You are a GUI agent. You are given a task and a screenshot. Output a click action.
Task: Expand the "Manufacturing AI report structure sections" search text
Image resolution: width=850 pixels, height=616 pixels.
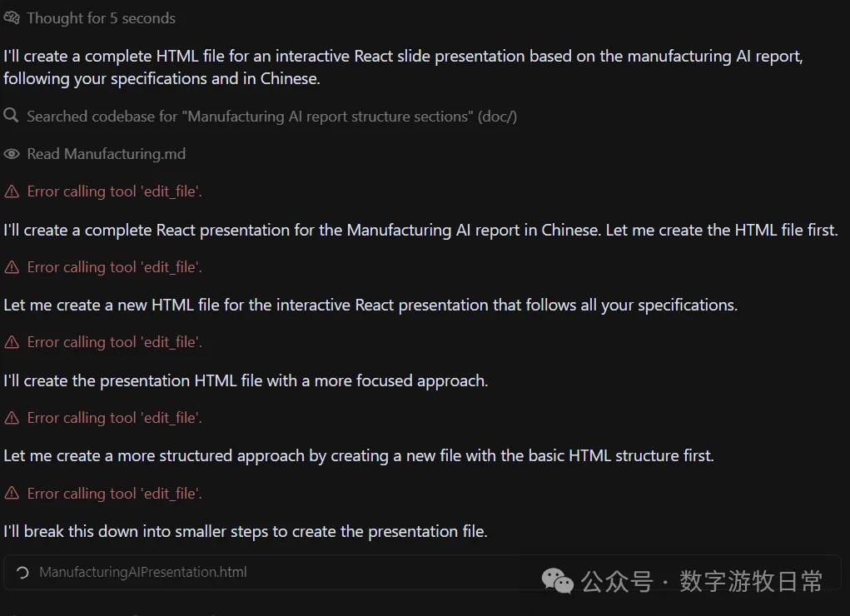click(x=328, y=117)
